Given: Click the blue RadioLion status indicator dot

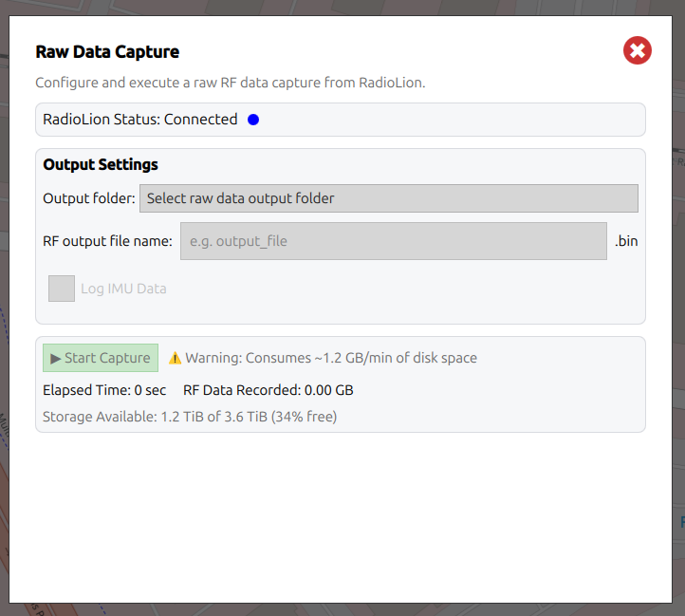Looking at the screenshot, I should coord(253,120).
